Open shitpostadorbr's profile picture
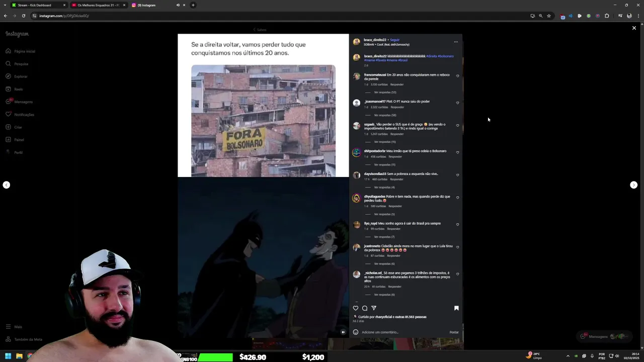644x362 pixels. (357, 152)
